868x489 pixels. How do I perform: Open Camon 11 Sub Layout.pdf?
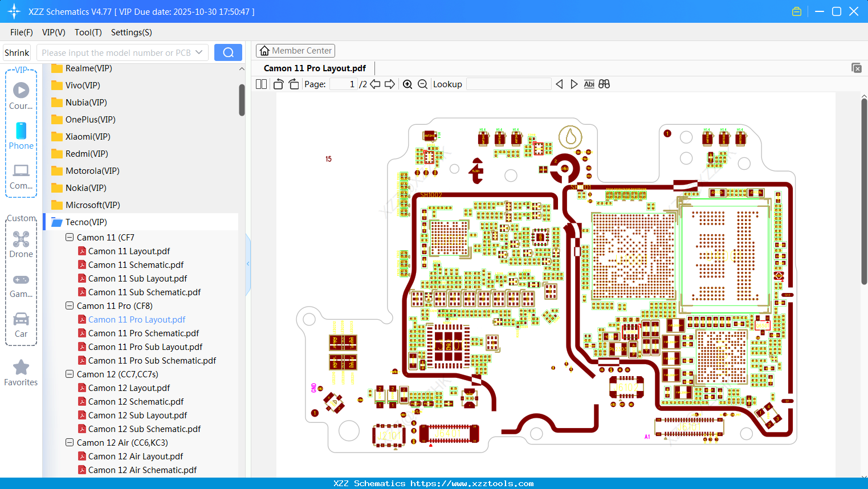tap(137, 279)
